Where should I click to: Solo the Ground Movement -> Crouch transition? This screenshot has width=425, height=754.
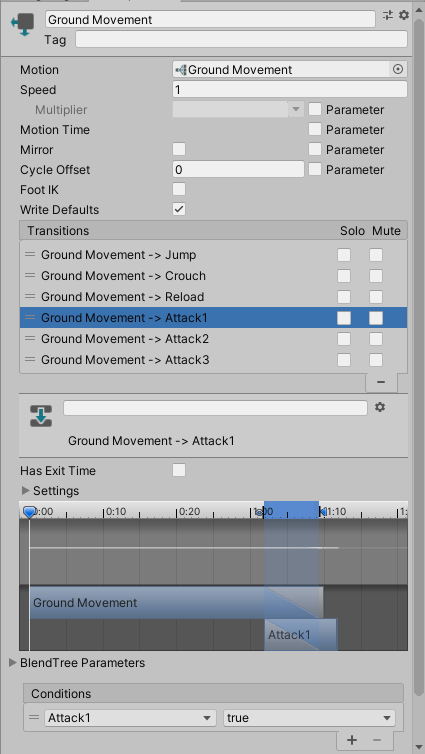coord(344,276)
